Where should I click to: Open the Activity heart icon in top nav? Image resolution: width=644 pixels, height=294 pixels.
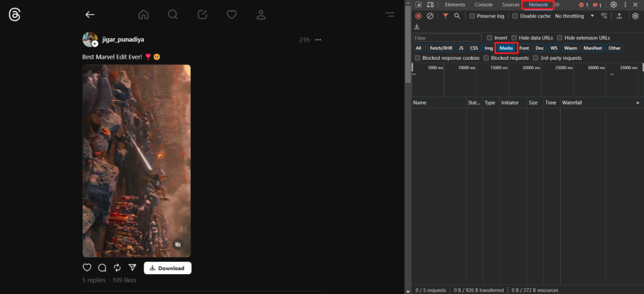[232, 15]
